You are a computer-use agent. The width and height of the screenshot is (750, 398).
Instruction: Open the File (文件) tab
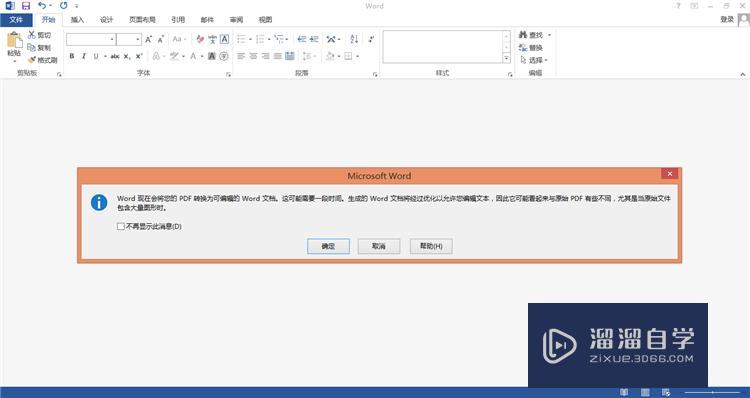coord(16,20)
